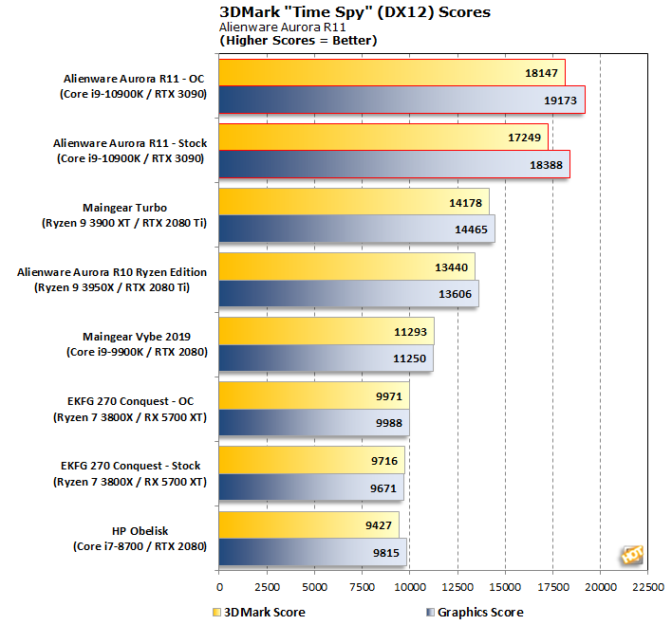This screenshot has height=625, width=672.
Task: Click the chart title 3DMark "Time Spy" (DX12) Scores
Action: (x=355, y=12)
